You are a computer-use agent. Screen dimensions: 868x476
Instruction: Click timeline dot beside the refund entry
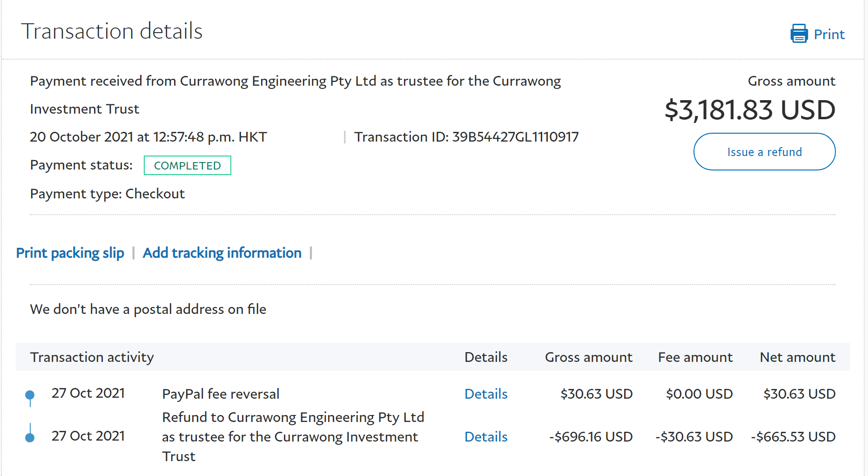[x=30, y=437]
